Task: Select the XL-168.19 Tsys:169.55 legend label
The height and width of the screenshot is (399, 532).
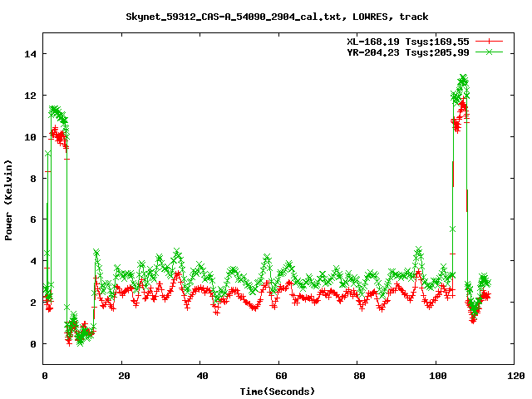Action: click(408, 42)
